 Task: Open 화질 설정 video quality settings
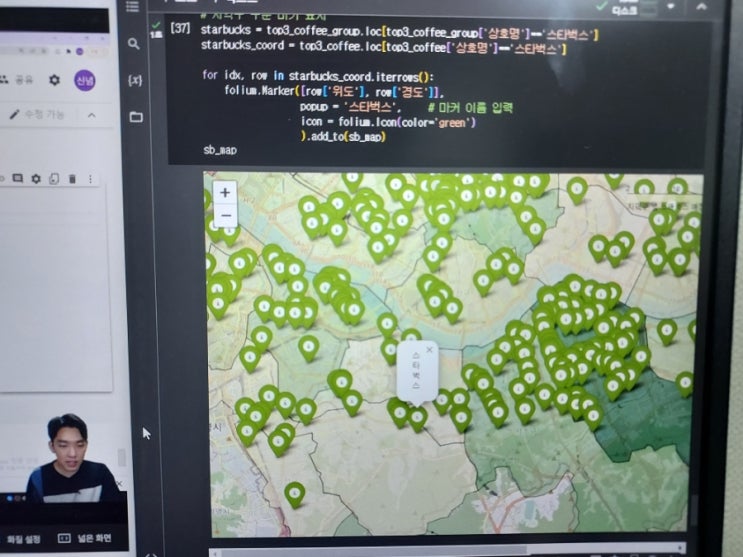24,539
